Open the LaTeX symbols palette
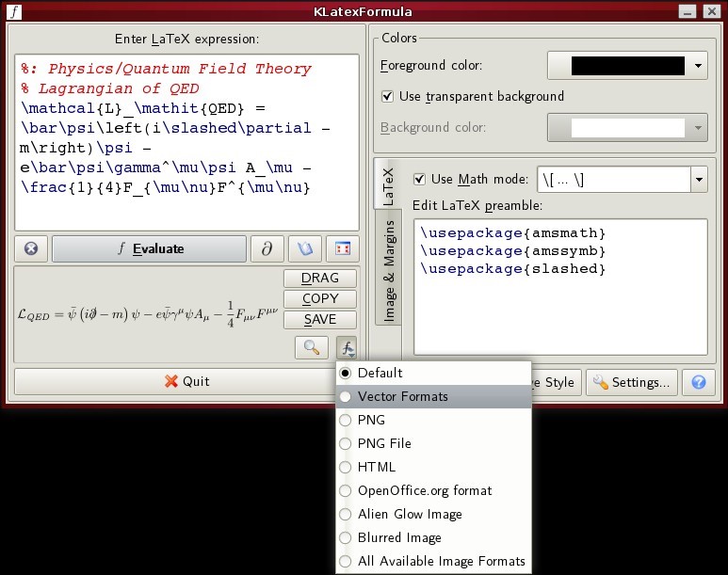Image resolution: width=728 pixels, height=575 pixels. click(267, 249)
